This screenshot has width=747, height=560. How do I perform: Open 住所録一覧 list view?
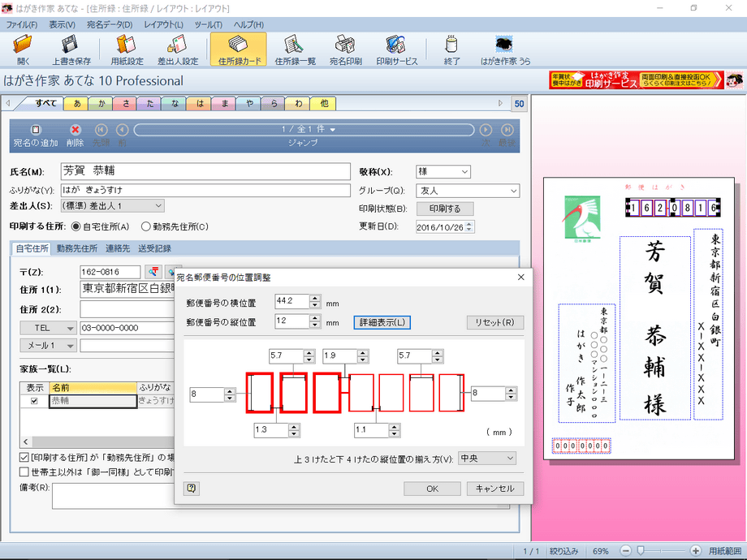[295, 50]
